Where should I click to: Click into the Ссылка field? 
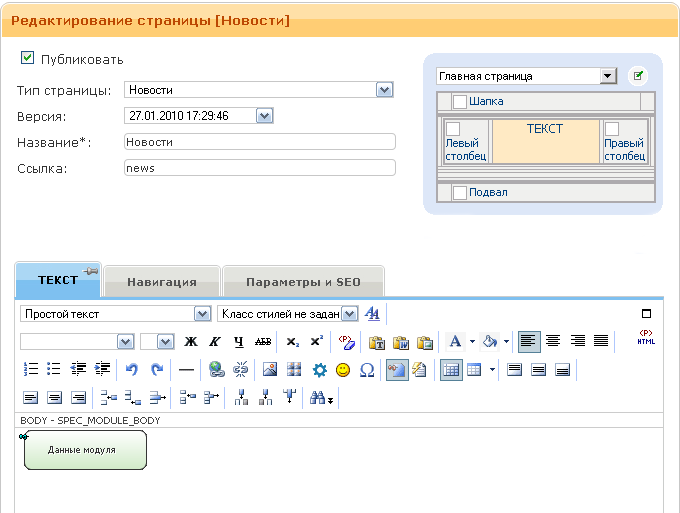click(x=259, y=168)
